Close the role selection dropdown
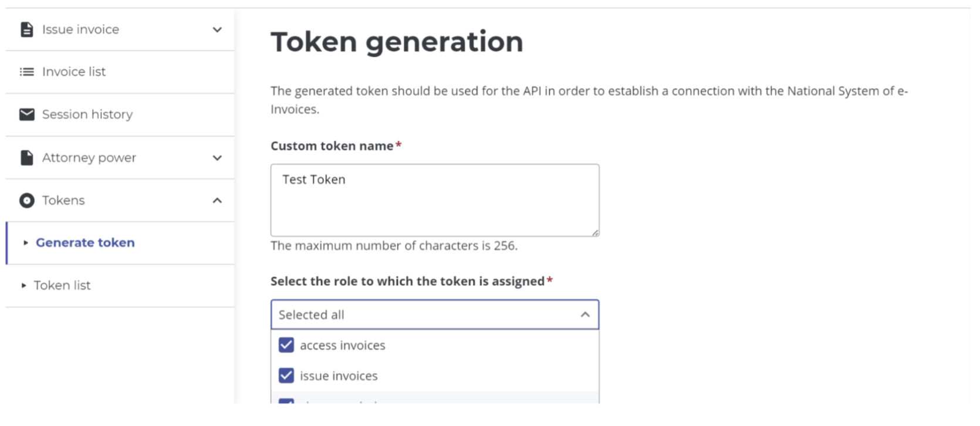The image size is (980, 426). (585, 315)
